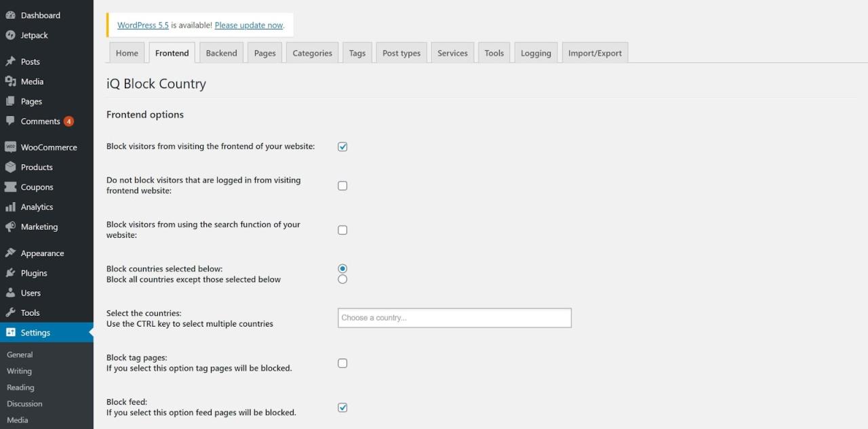Click the Block feed label text
Image resolution: width=868 pixels, height=429 pixels.
click(127, 402)
